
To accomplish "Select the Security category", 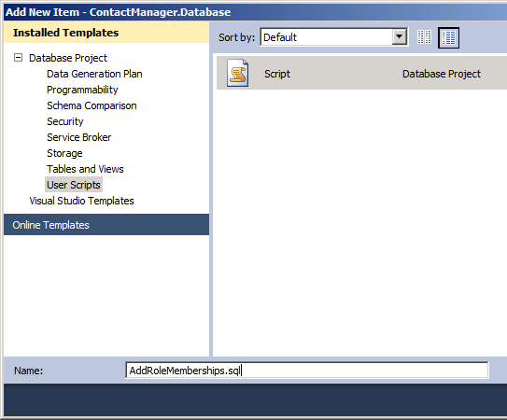I will [x=65, y=121].
